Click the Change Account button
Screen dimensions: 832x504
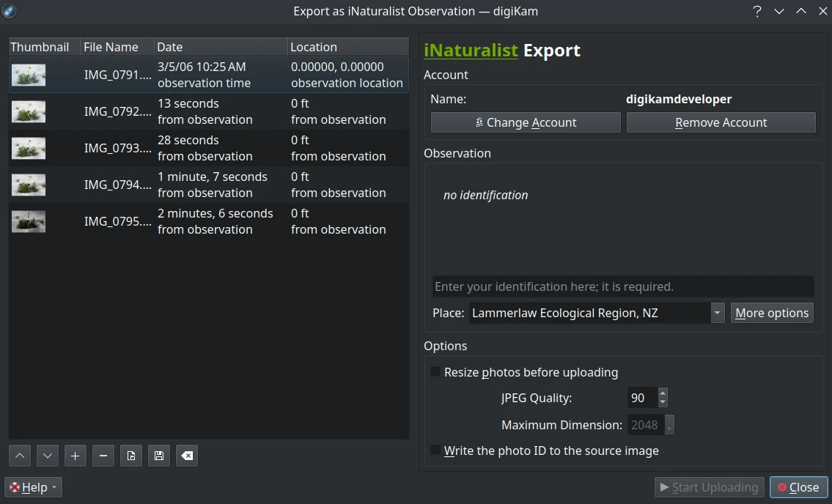coord(525,122)
